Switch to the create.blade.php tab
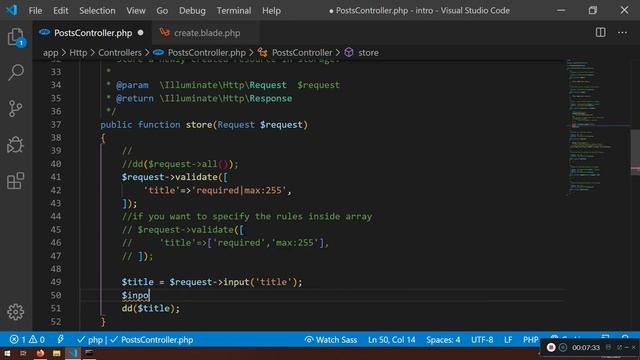 tap(206, 33)
